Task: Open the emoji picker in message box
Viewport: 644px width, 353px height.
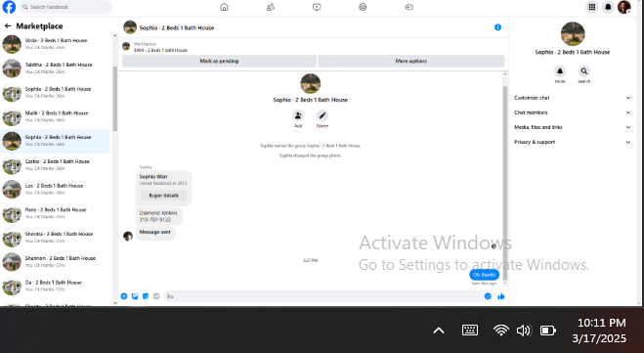Action: [x=488, y=296]
